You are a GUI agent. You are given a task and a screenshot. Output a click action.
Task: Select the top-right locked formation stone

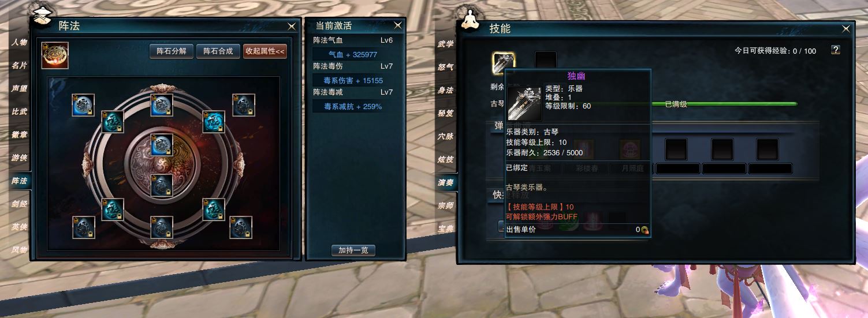(244, 105)
